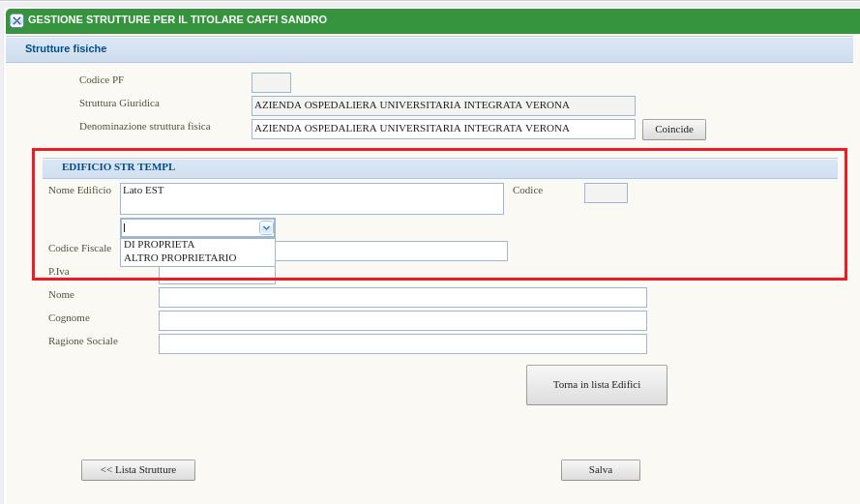Image resolution: width=860 pixels, height=504 pixels.
Task: Open the ownership type dropdown arrow
Action: (266, 228)
